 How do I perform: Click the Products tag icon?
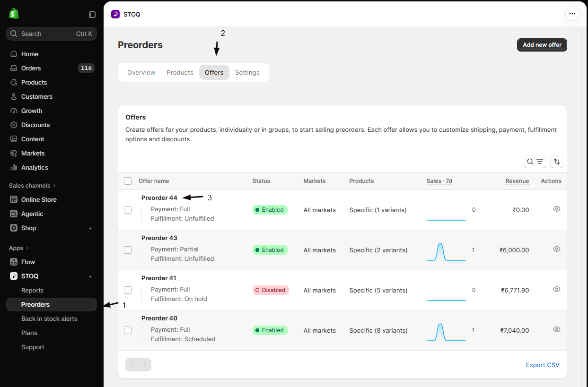pos(14,82)
